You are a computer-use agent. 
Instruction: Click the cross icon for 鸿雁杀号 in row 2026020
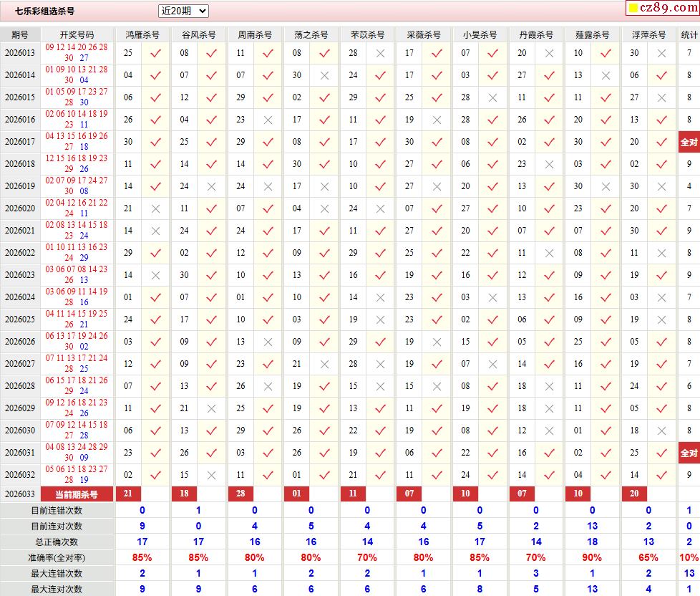pos(155,208)
